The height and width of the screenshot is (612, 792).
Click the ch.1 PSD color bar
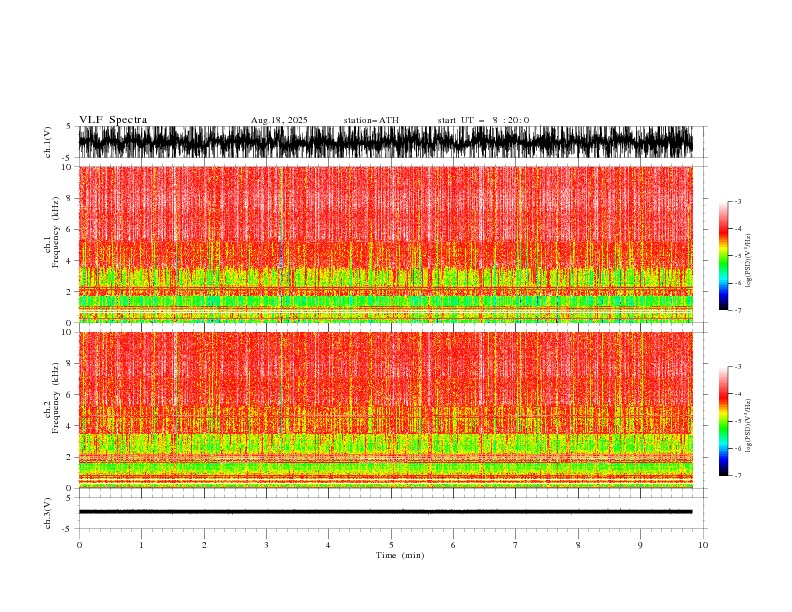click(723, 256)
